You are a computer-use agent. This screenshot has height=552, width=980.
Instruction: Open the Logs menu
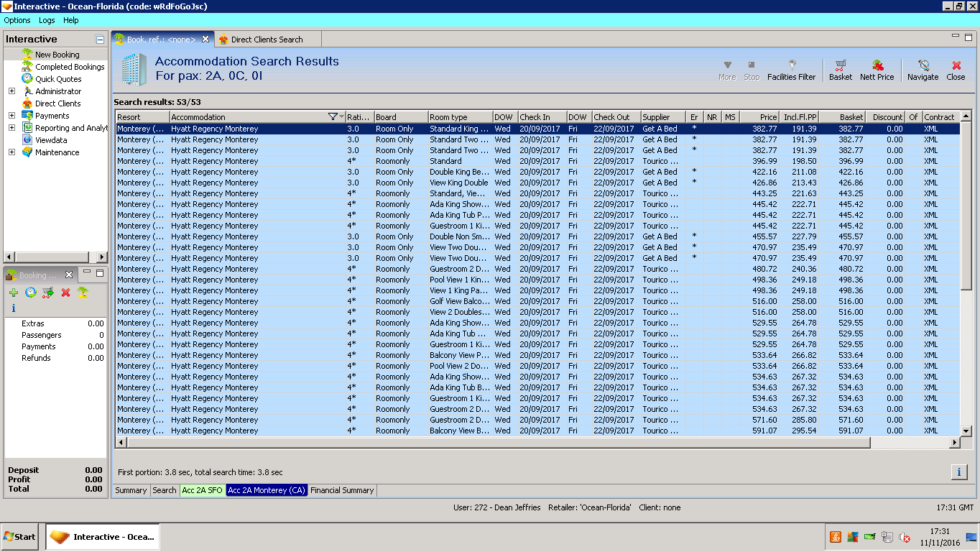pyautogui.click(x=47, y=20)
